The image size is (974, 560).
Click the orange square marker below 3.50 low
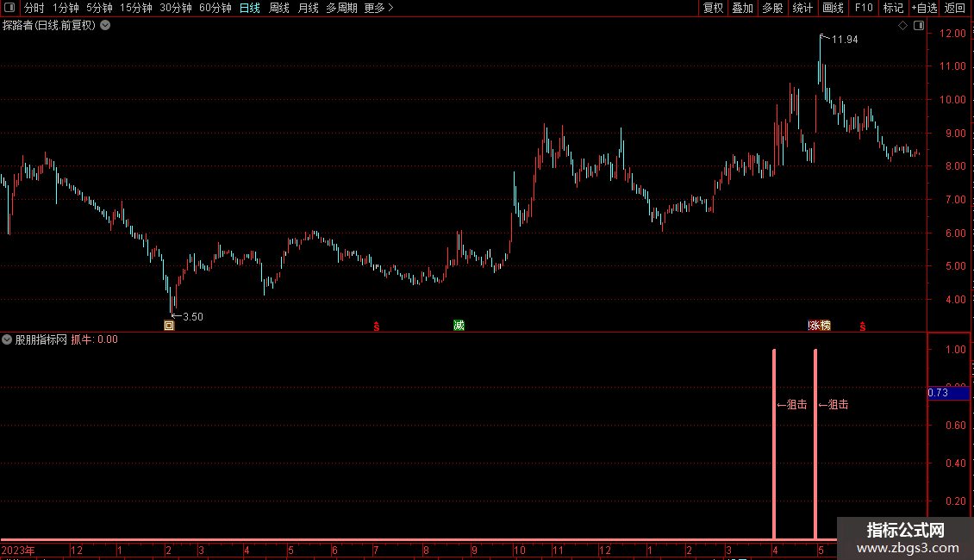(x=169, y=326)
